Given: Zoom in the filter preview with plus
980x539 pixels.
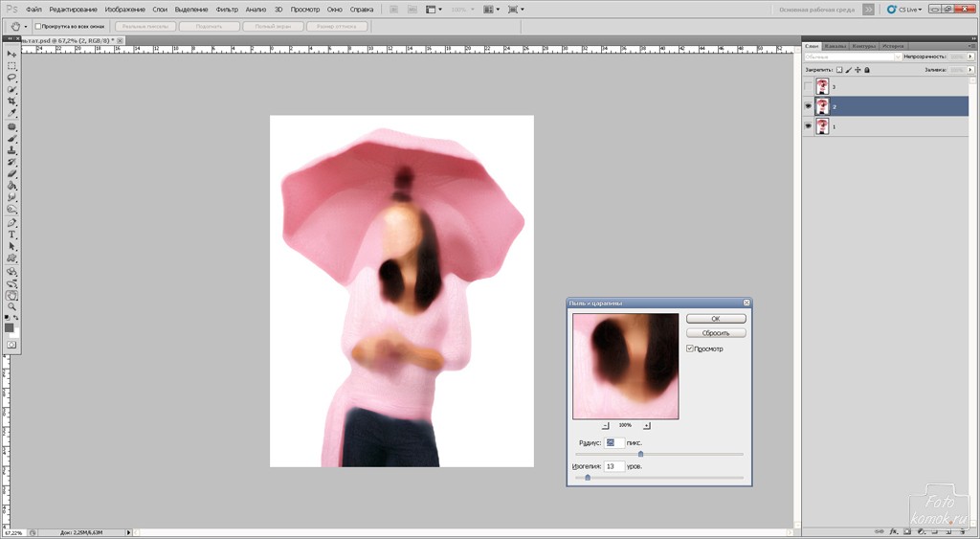Looking at the screenshot, I should (x=647, y=425).
